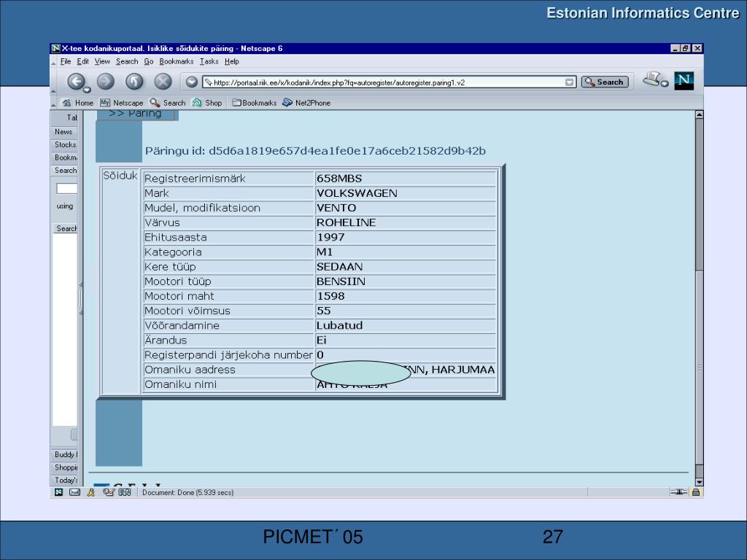Viewport: 747px width, 560px height.
Task: Open the Go menu
Action: pos(149,61)
